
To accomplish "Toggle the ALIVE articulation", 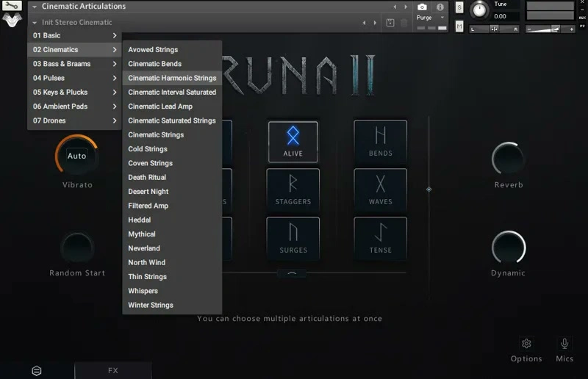I will 293,142.
